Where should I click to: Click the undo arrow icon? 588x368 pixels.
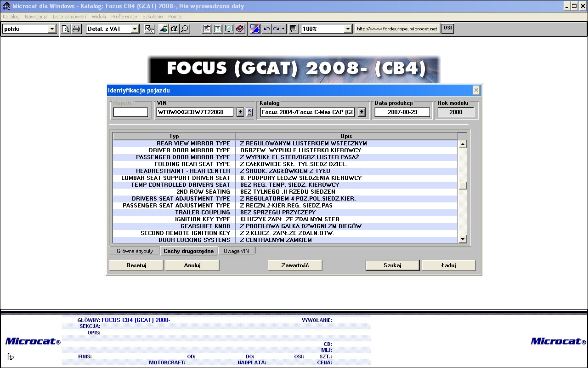266,29
